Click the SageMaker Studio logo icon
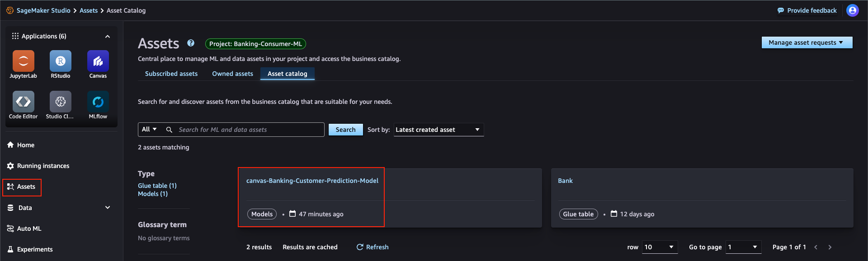This screenshot has height=261, width=868. click(x=10, y=10)
